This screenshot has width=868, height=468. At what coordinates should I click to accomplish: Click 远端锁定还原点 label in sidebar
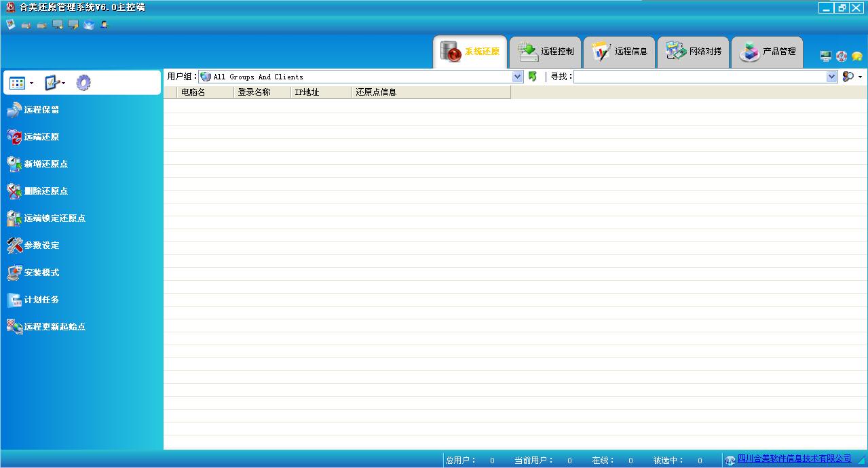(x=55, y=218)
